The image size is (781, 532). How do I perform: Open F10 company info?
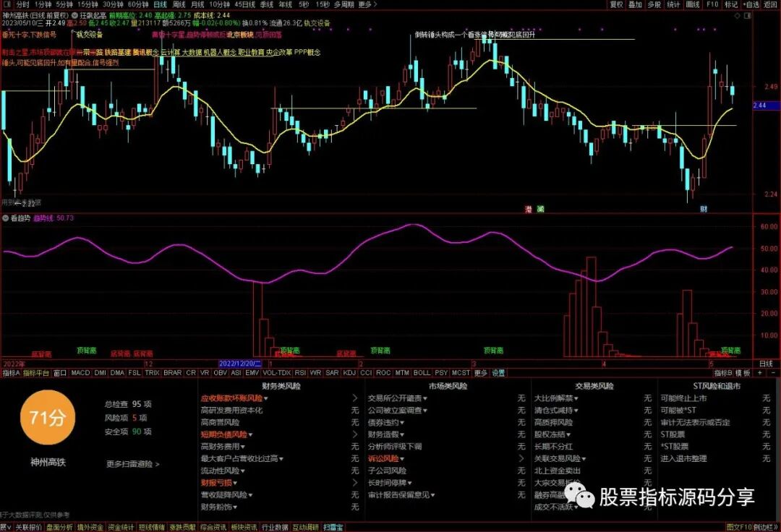[712, 4]
